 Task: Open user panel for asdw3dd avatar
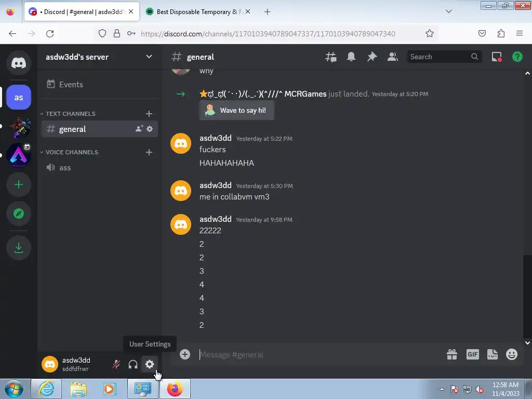(x=50, y=364)
